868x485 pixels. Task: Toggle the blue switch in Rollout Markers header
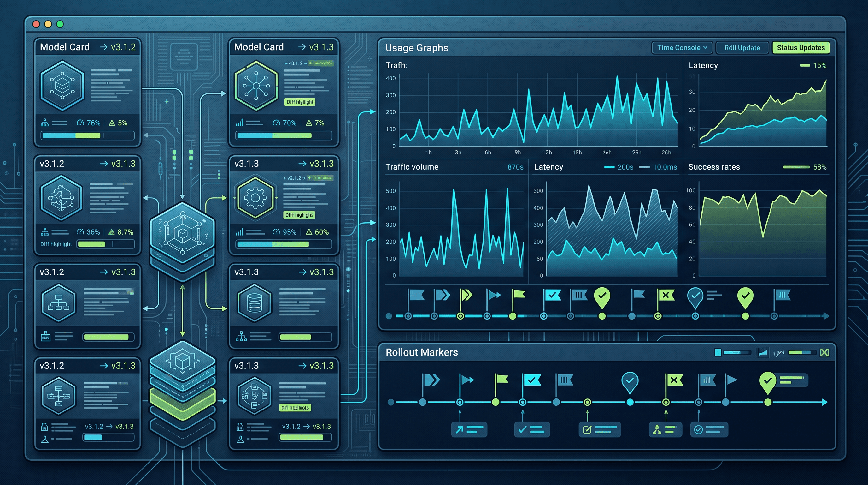(733, 352)
